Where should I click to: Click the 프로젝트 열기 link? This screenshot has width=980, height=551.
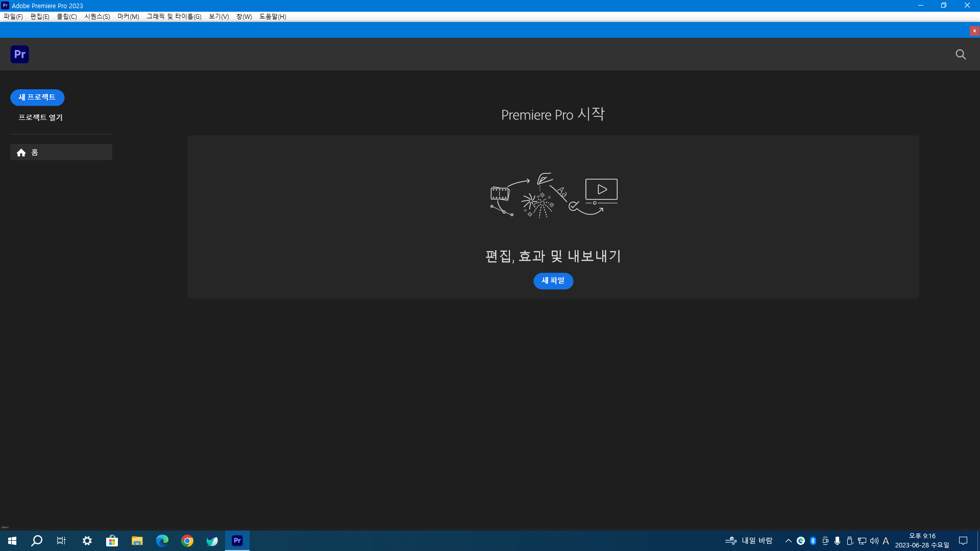(40, 117)
